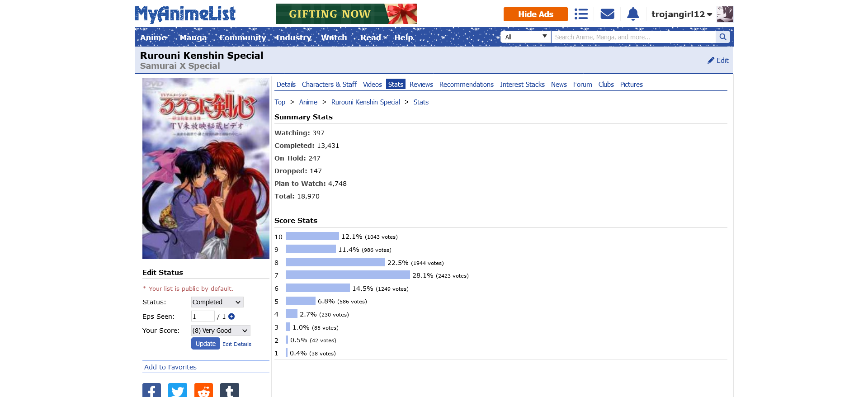Switch to the Characters & Staff tab
Viewport: 868px width, 397px height.
pos(329,85)
